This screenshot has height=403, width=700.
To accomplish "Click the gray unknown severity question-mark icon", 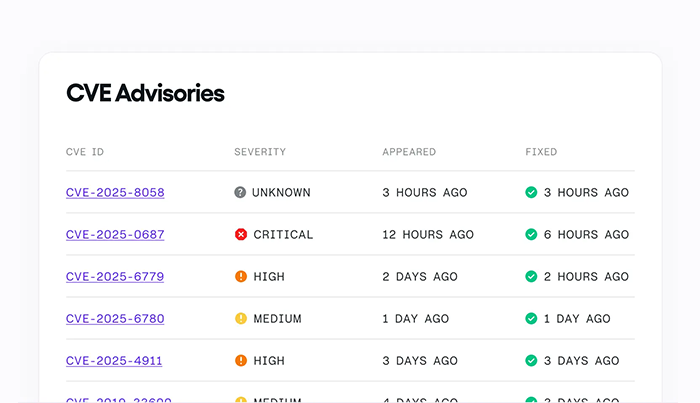I will [240, 192].
